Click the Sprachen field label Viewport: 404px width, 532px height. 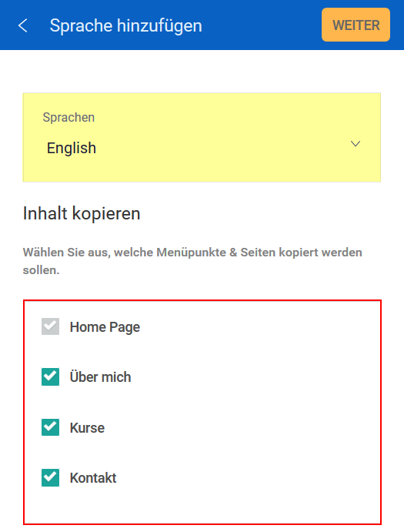click(x=68, y=117)
